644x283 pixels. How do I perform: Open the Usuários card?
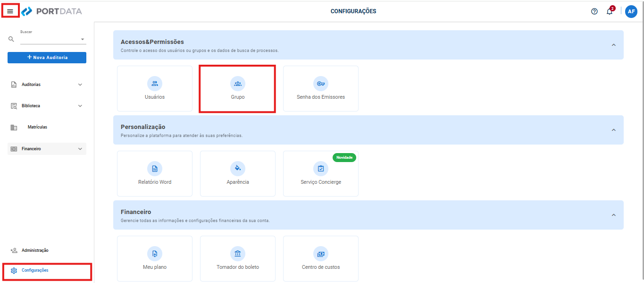click(x=155, y=88)
